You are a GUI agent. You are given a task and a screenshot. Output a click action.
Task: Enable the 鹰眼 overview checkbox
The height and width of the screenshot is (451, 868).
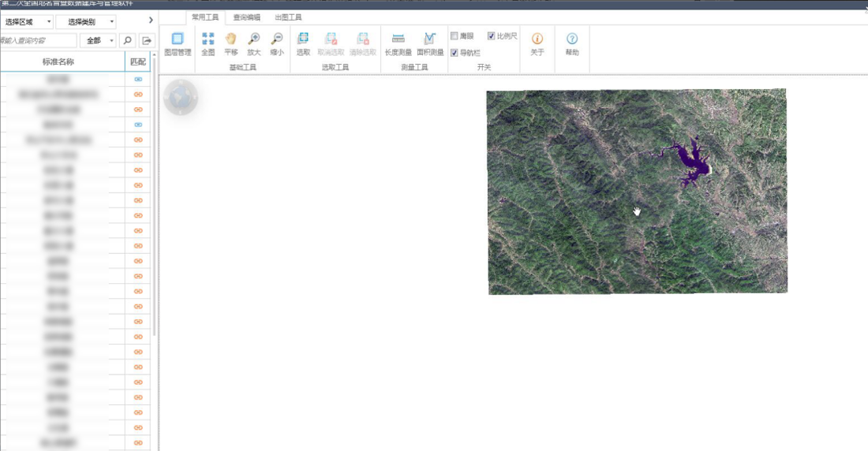click(455, 36)
